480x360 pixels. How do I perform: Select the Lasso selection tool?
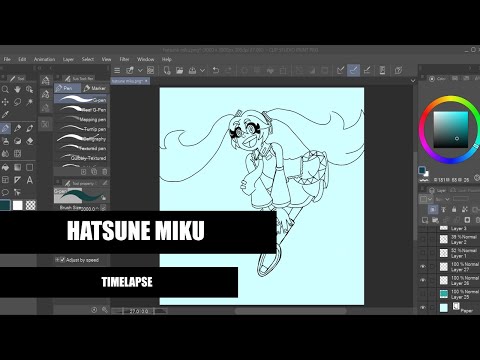click(x=17, y=102)
